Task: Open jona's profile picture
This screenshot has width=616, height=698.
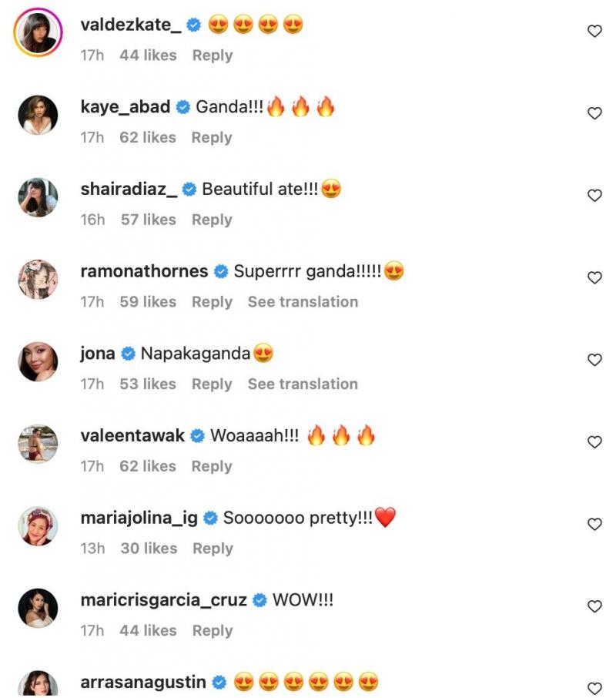Action: click(x=38, y=361)
